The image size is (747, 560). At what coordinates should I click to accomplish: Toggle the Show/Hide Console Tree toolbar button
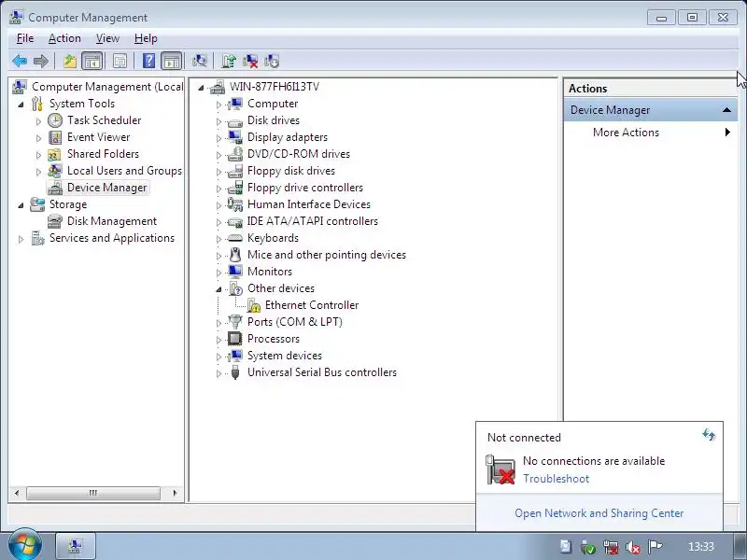pos(92,61)
